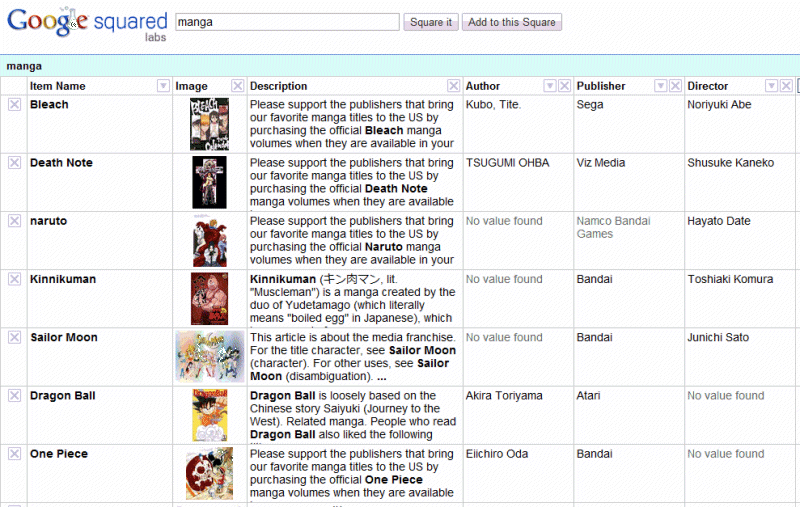Image resolution: width=800 pixels, height=507 pixels.
Task: Click the manga square title bar
Action: 400,66
